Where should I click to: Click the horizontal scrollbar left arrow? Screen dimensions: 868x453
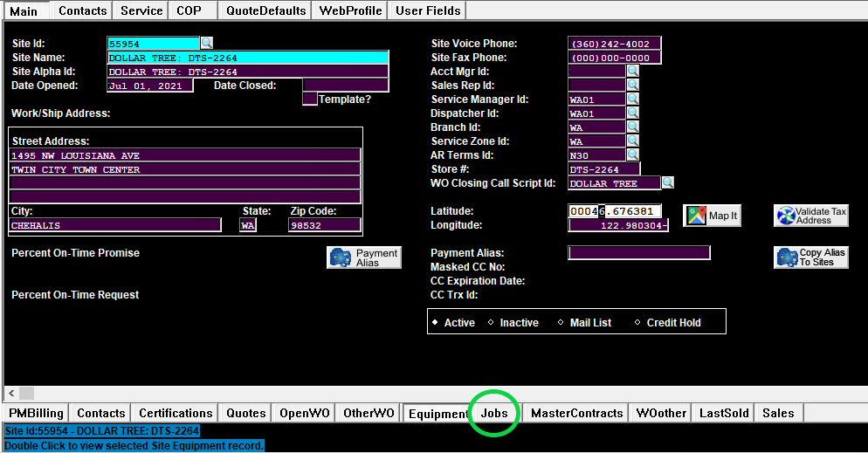(x=11, y=394)
